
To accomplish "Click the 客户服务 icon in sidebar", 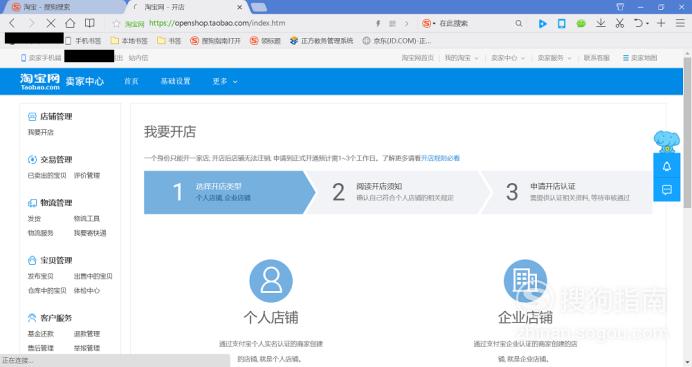I will [x=32, y=318].
